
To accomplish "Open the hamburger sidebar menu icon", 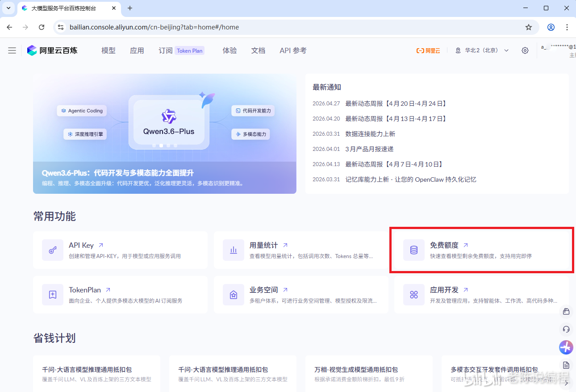I will pos(12,50).
